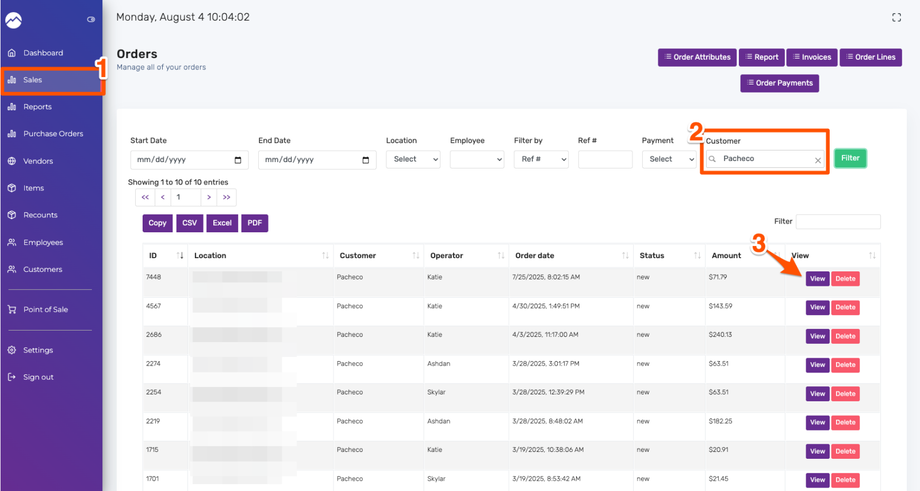Click the calendar icon in Start Date
The width and height of the screenshot is (920, 491).
pos(237,160)
